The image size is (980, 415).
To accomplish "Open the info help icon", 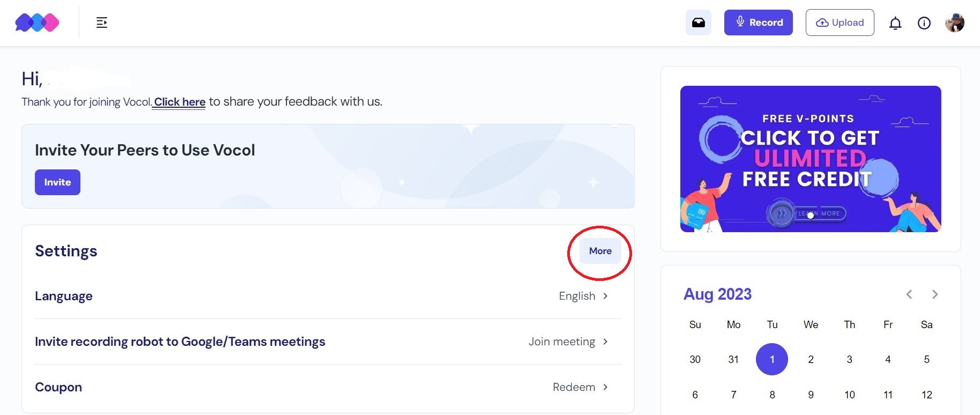I will click(x=924, y=23).
